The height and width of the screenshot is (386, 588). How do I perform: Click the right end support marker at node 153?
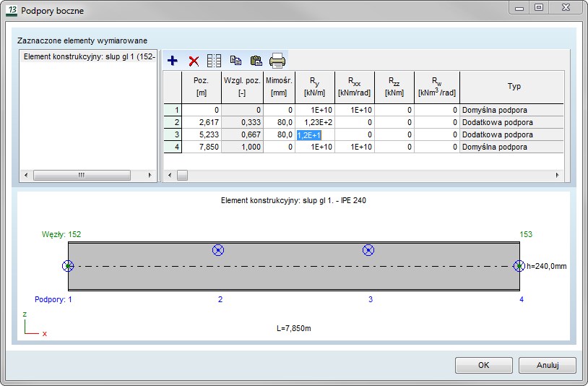coord(519,266)
